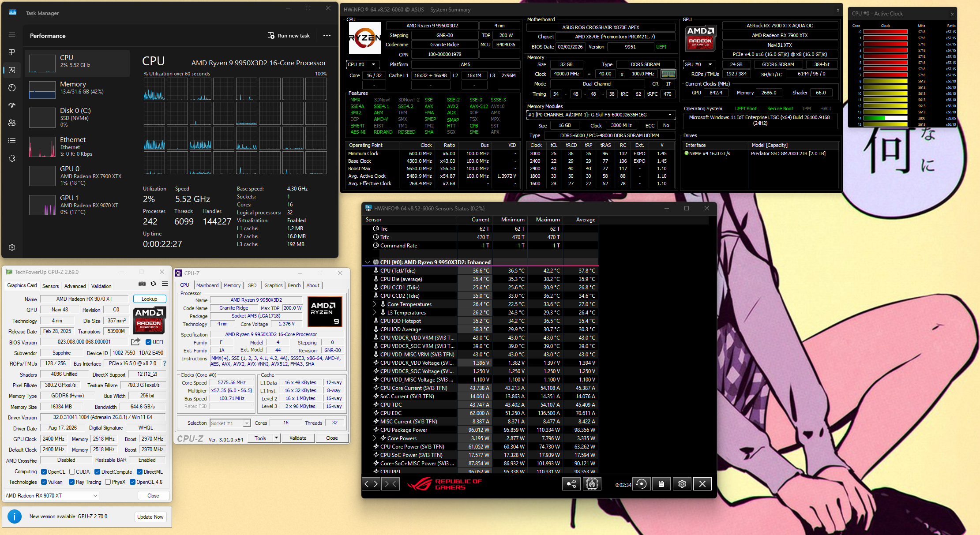Image resolution: width=980 pixels, height=535 pixels.
Task: Click Update Now button for GPU-Z
Action: click(x=150, y=517)
